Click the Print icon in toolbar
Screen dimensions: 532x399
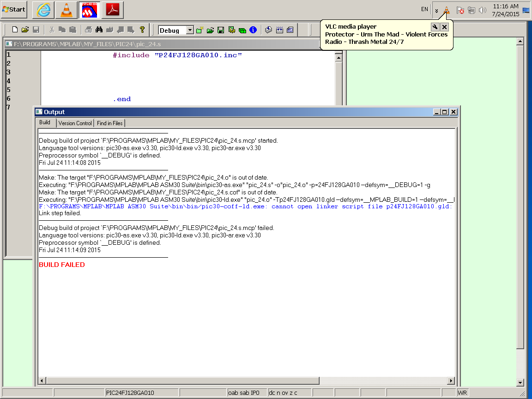tap(89, 30)
